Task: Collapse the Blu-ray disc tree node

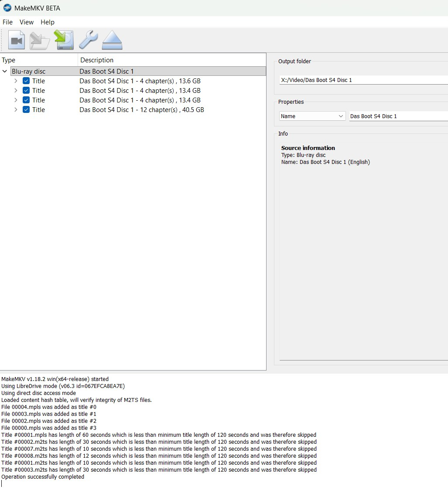Action: pyautogui.click(x=5, y=71)
